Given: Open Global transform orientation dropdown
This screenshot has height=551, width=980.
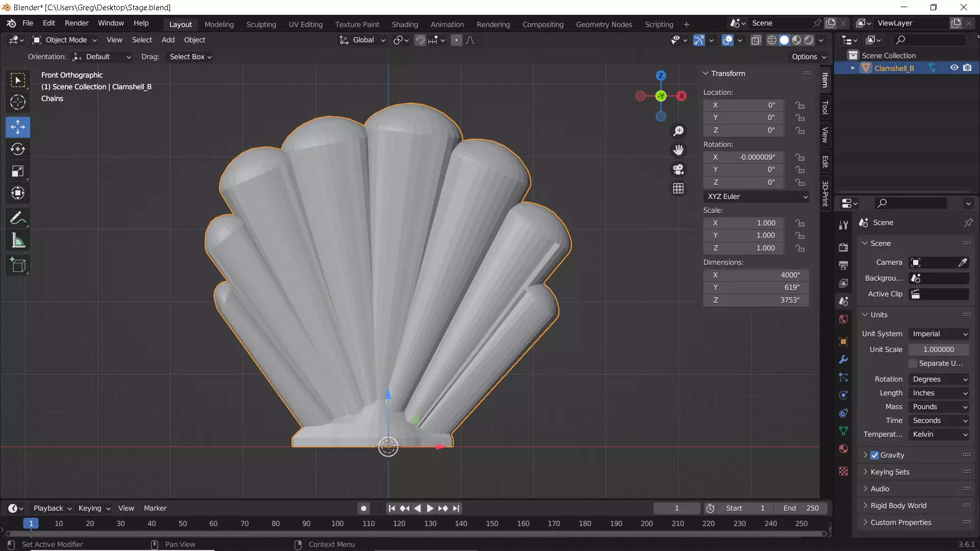Looking at the screenshot, I should [x=362, y=40].
